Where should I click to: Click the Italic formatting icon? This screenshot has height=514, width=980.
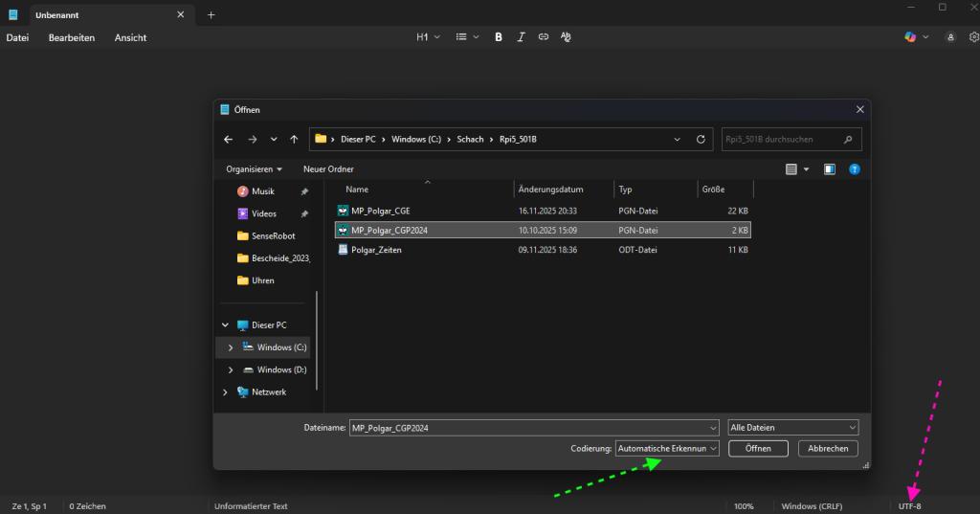click(x=521, y=37)
